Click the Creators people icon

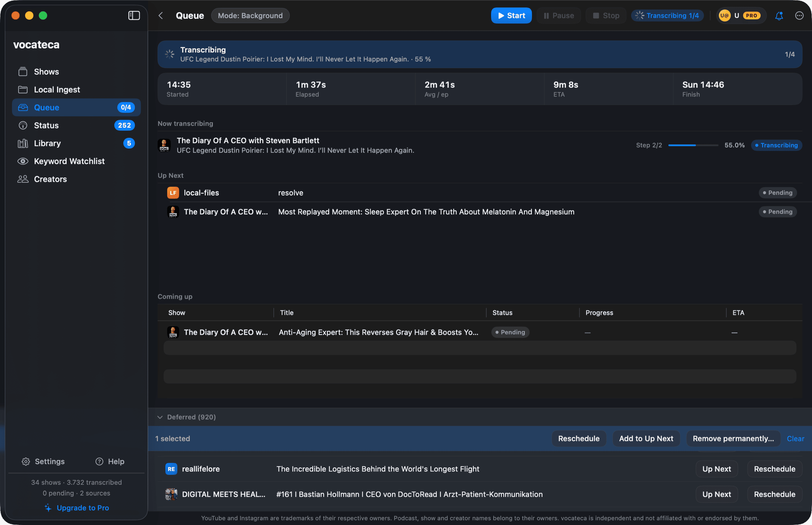[23, 179]
